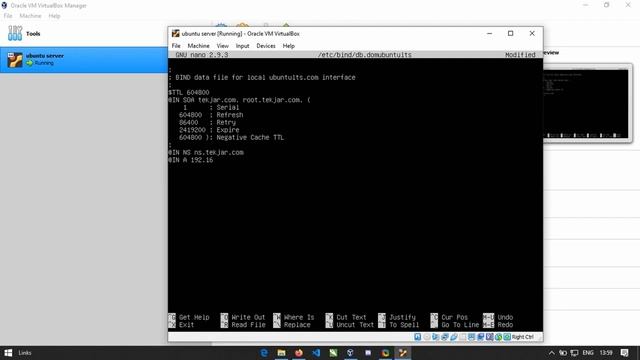Open Firefox from taskbar
Viewport: 640px width, 360px height.
[299, 353]
